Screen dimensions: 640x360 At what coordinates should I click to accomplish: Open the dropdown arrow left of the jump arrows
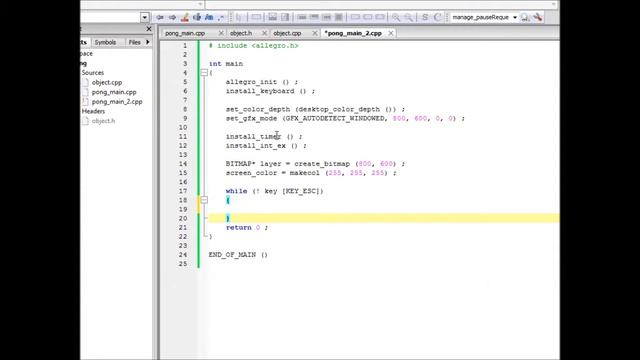tap(144, 18)
